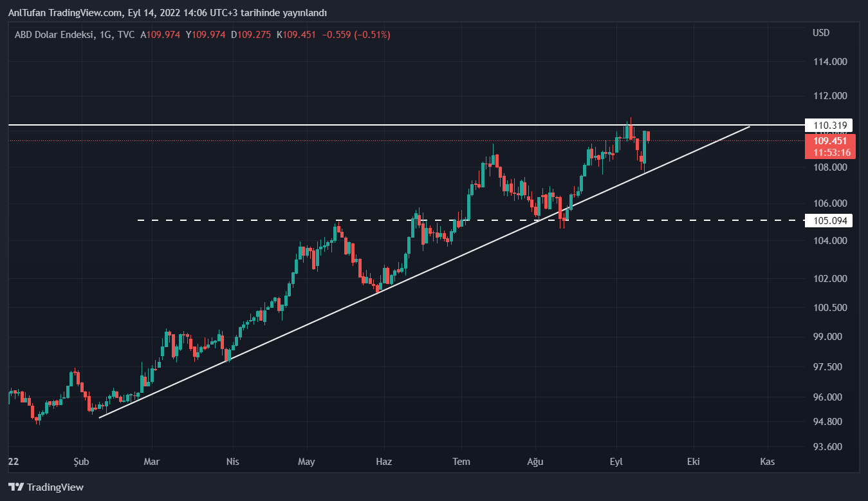Click the Y109.974 high value in legend
This screenshot has width=868, height=501.
point(205,35)
